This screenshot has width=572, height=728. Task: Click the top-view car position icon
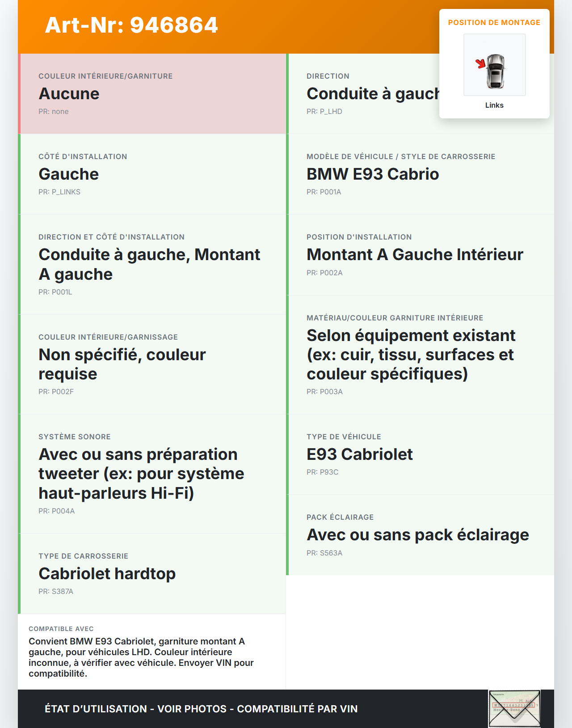click(494, 65)
